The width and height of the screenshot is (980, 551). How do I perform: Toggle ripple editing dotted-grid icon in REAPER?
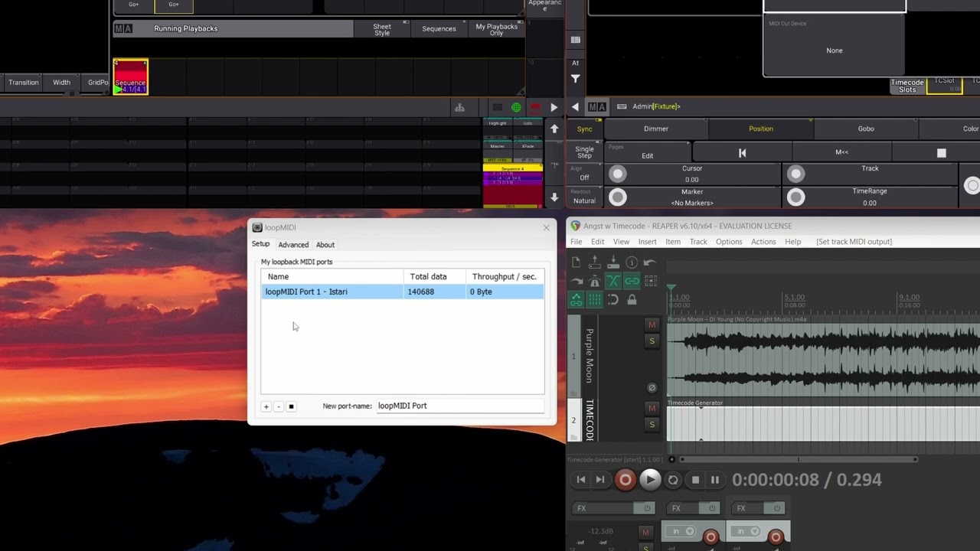(651, 281)
